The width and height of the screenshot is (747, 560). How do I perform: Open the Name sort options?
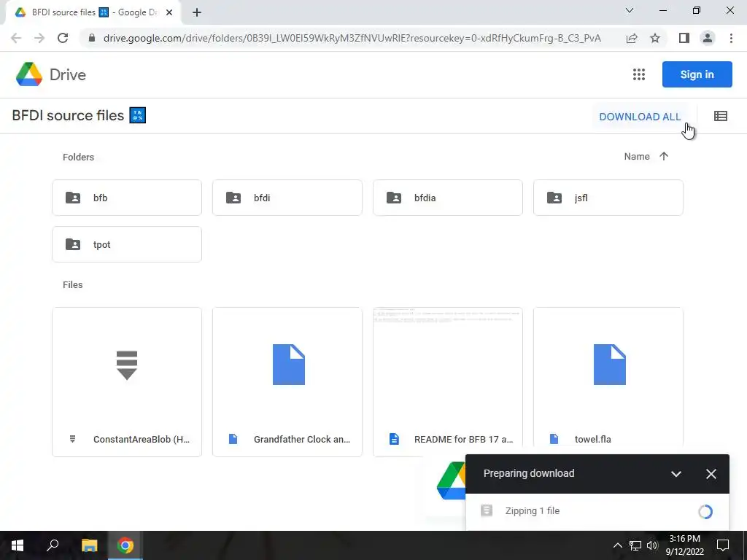coord(637,156)
